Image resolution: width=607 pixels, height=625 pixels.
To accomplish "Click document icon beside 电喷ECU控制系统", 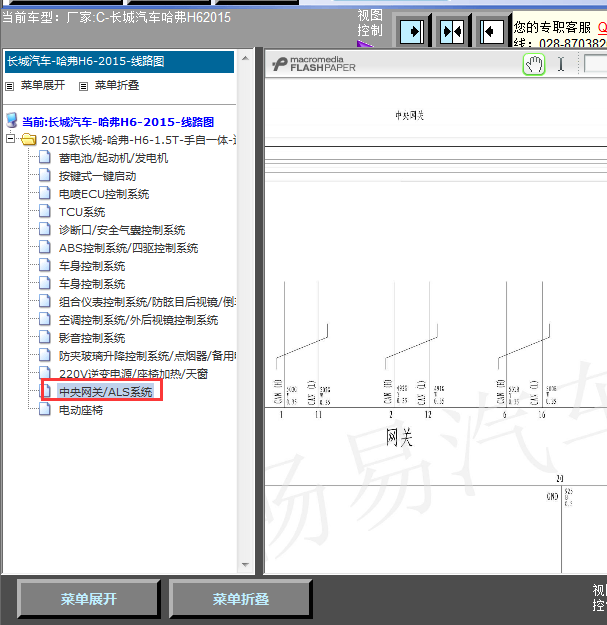I will pyautogui.click(x=45, y=193).
